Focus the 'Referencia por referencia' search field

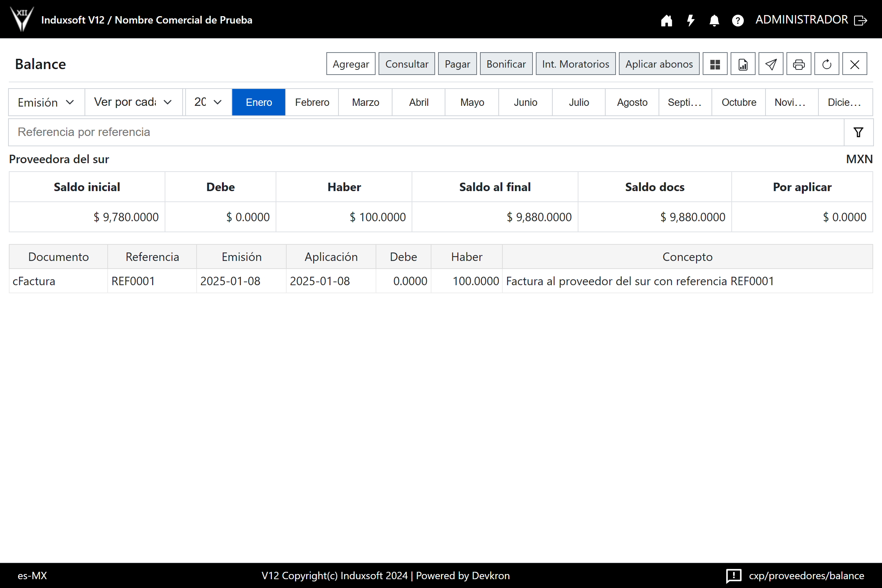point(426,132)
